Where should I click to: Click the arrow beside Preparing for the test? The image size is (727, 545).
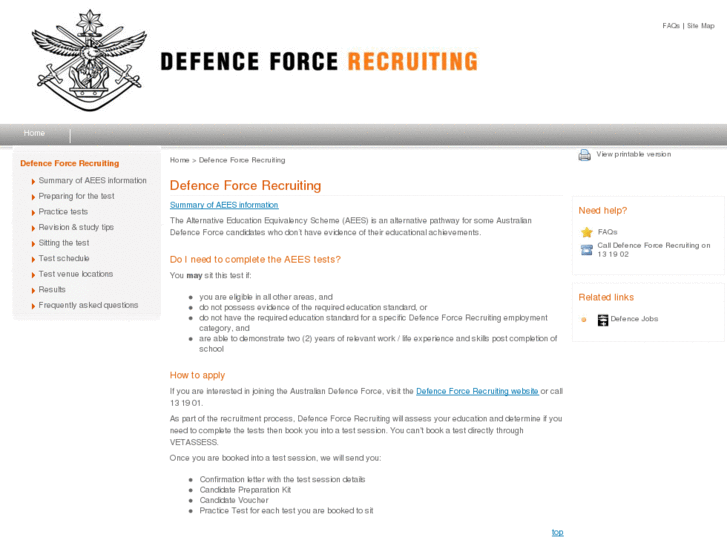pyautogui.click(x=33, y=197)
